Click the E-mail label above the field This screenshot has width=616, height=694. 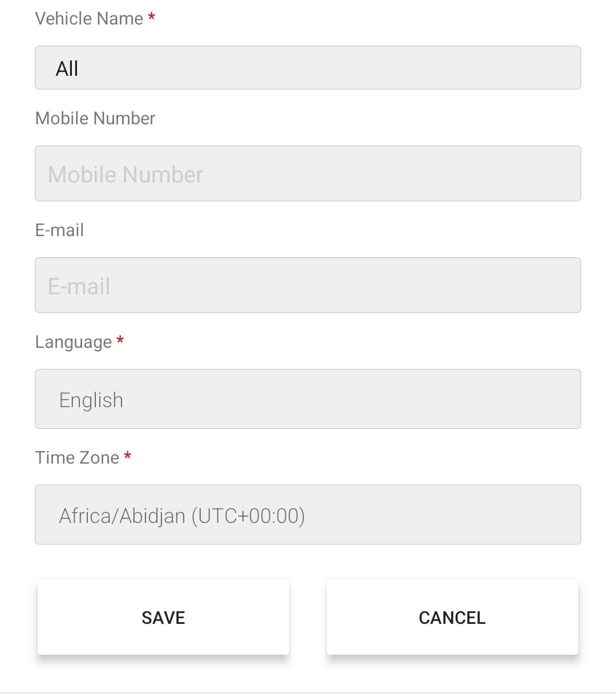click(x=59, y=230)
